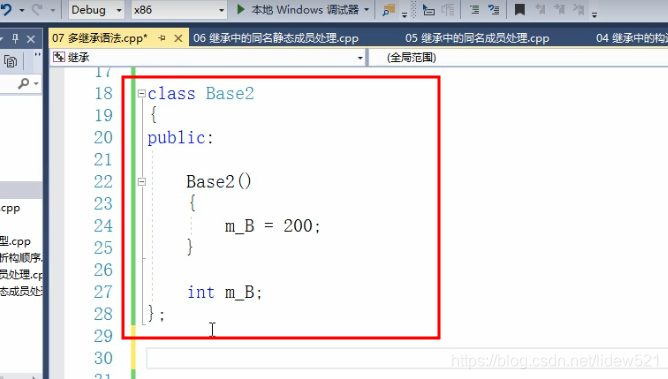Pin the side panel with the pushpin icon
Viewport: 668px width, 379px height.
15,39
